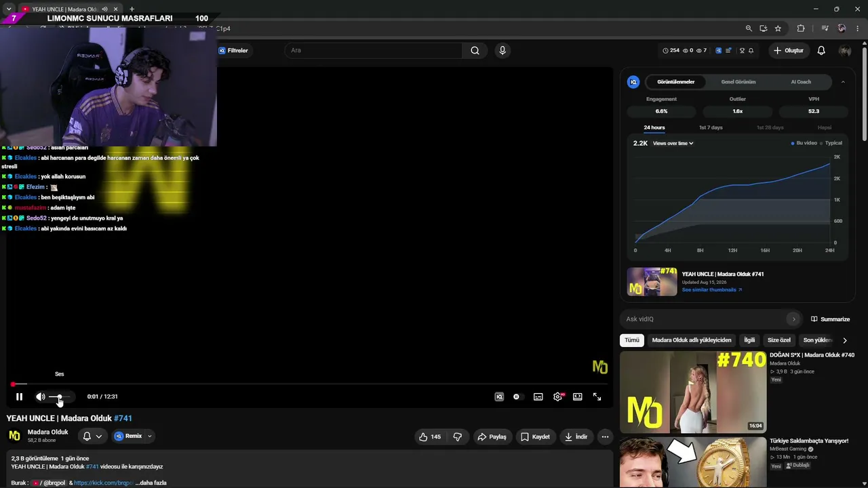Open the Oluştur create button
868x488 pixels.
pyautogui.click(x=789, y=50)
